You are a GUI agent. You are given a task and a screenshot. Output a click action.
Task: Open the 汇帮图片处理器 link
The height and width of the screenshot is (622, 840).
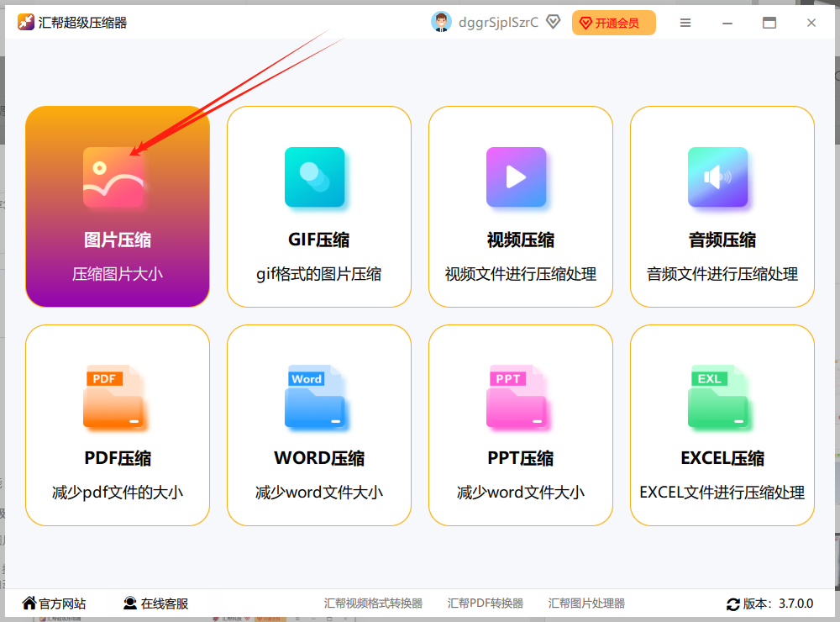(x=586, y=604)
